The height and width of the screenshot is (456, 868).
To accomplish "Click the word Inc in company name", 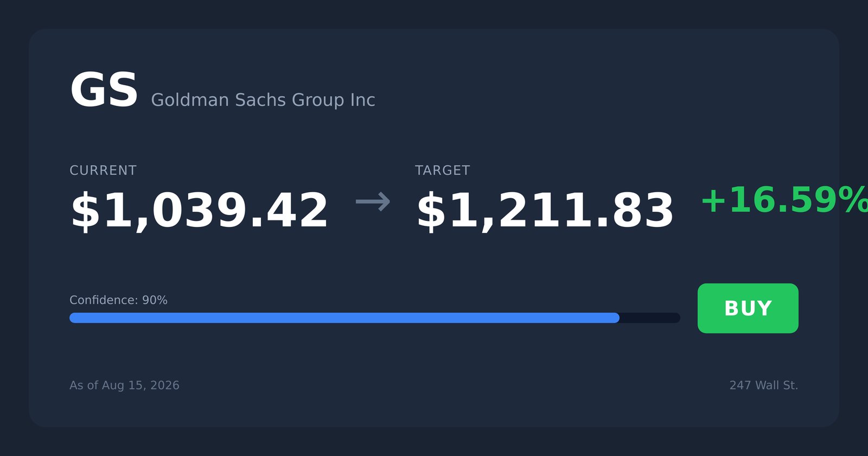I will coord(362,100).
